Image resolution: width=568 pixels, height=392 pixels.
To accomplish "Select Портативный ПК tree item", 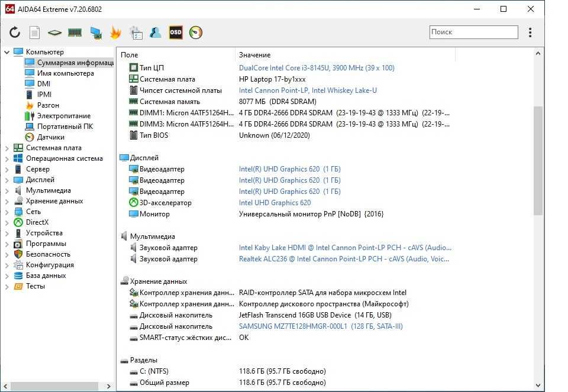I will tap(65, 127).
